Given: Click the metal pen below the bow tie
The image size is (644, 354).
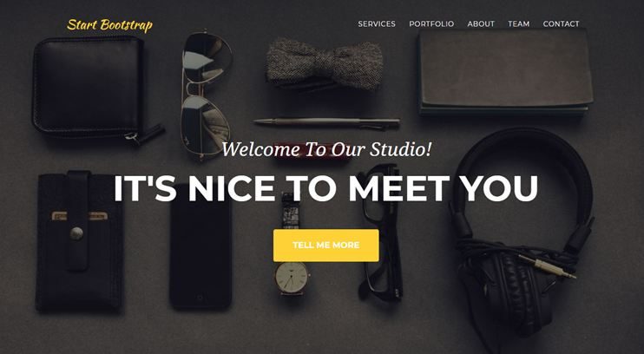Looking at the screenshot, I should pos(327,122).
